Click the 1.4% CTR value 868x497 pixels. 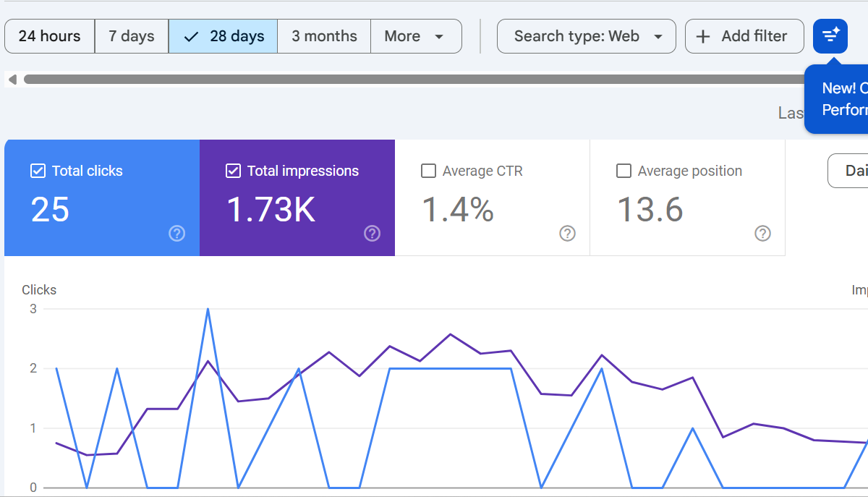(x=458, y=210)
